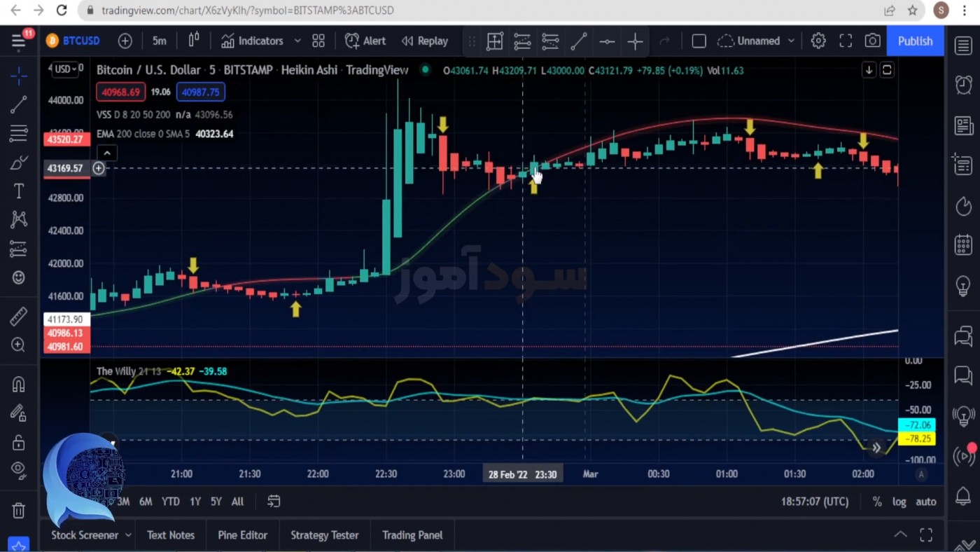
Task: Open the Indicators dialog
Action: point(252,41)
